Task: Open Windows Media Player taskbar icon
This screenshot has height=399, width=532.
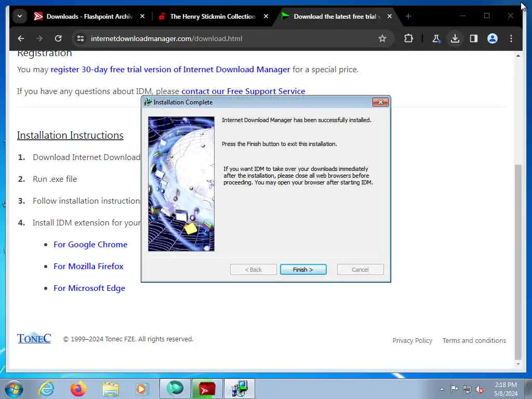Action: point(141,389)
